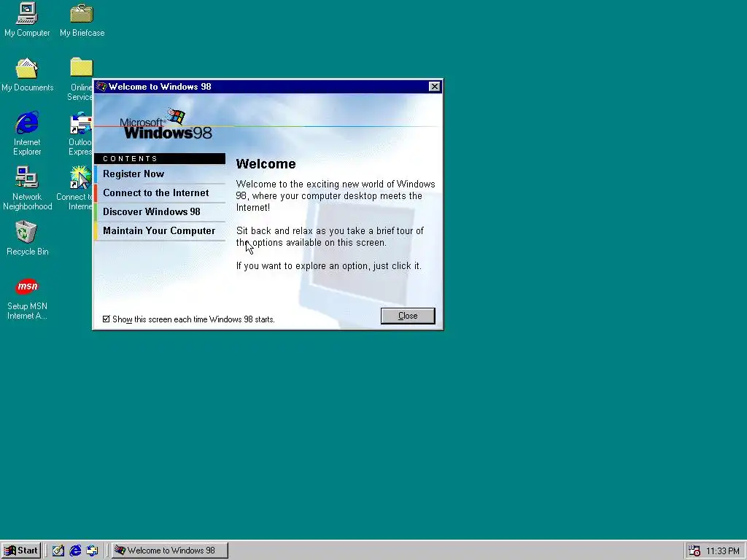Image resolution: width=747 pixels, height=560 pixels.
Task: Click the CONTENTS header bar
Action: click(160, 158)
